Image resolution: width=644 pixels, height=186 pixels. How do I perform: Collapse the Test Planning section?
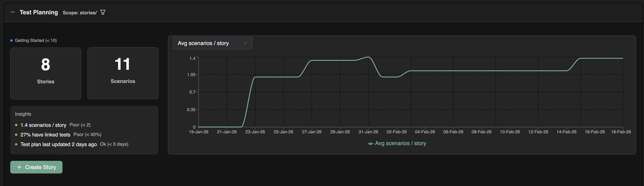13,12
